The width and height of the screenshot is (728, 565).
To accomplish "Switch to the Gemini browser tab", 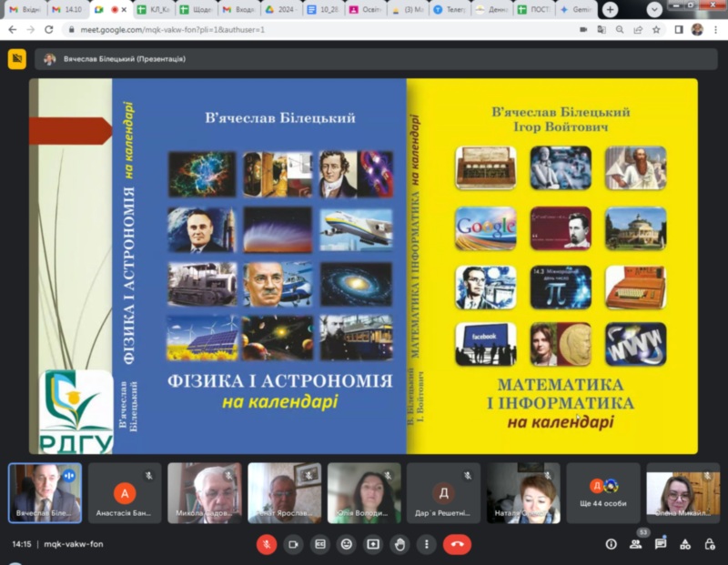I will (575, 9).
